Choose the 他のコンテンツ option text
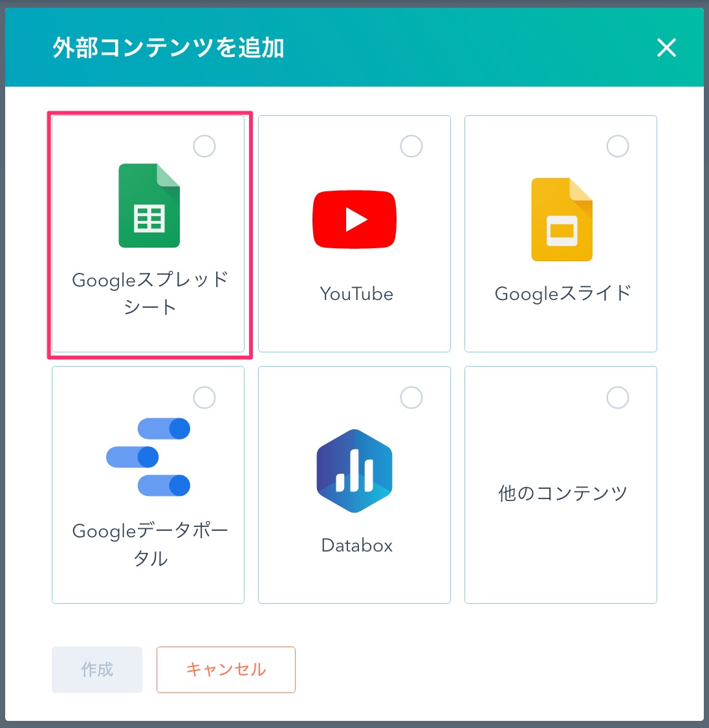Screen dimensions: 709x728 click(563, 493)
